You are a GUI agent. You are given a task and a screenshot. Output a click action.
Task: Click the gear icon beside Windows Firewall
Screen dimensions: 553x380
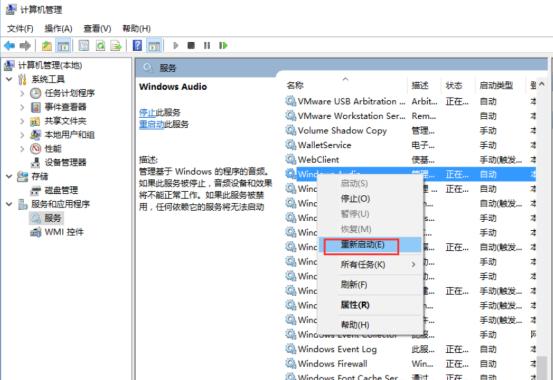[x=291, y=363]
